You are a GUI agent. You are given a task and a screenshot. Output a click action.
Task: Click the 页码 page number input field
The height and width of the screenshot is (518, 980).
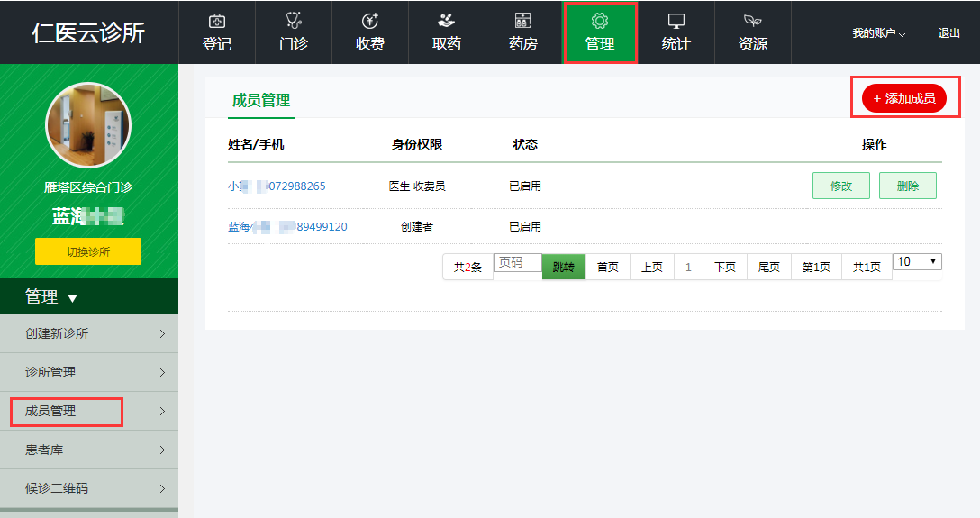pyautogui.click(x=517, y=262)
